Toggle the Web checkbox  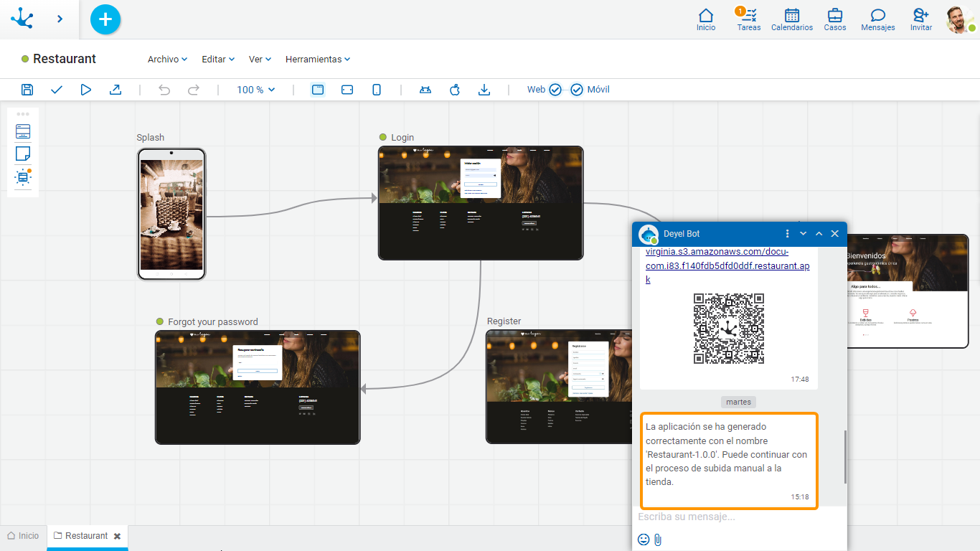click(x=555, y=90)
